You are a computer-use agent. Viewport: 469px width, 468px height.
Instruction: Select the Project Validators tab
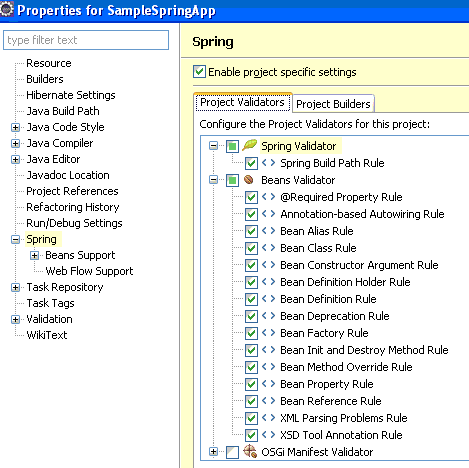coord(242,102)
